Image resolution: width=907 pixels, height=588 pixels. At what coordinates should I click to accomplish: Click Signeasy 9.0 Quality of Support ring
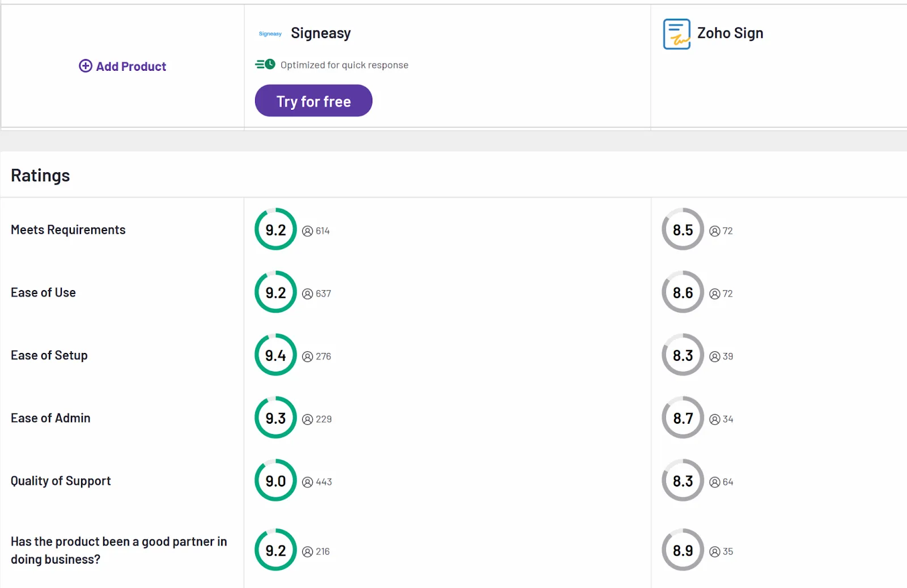(276, 480)
